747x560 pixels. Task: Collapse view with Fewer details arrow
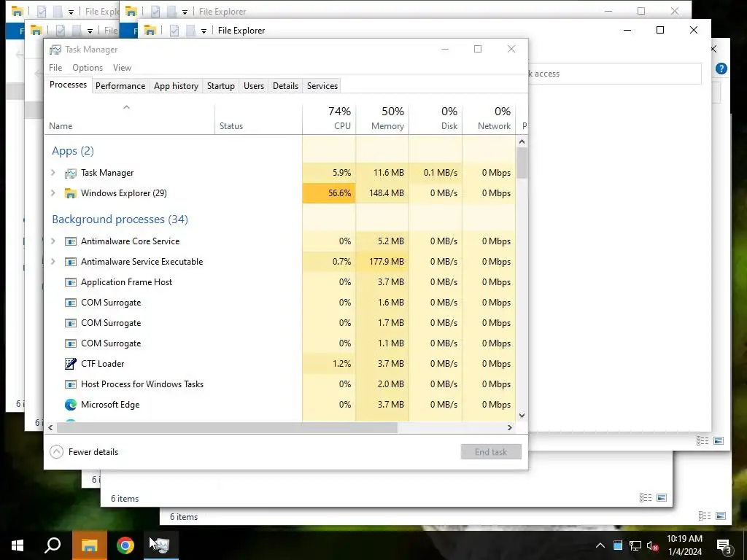tap(56, 452)
